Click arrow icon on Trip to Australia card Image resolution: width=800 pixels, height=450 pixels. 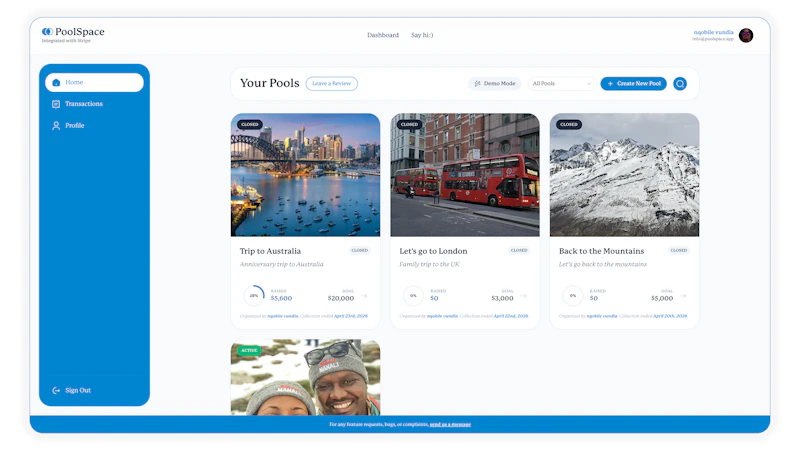pos(365,296)
